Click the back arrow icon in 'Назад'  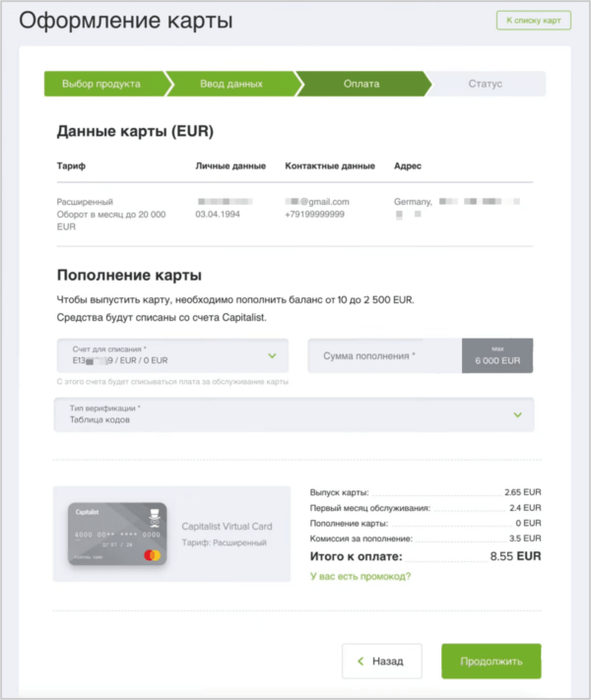[x=361, y=662]
